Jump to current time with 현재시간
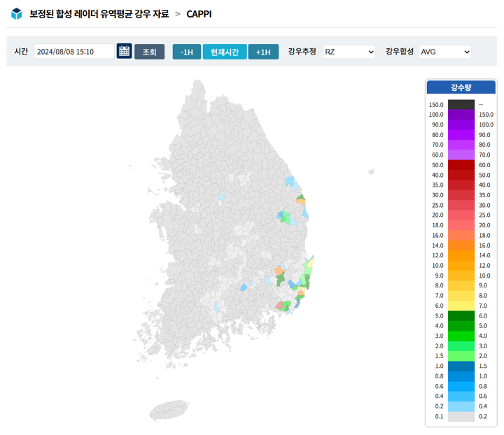This screenshot has height=435, width=504. click(225, 52)
